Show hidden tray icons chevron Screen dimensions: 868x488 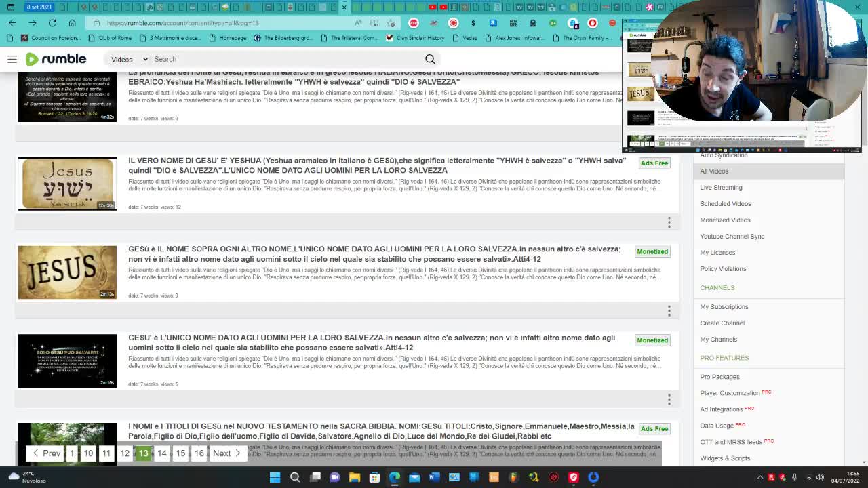point(759,477)
